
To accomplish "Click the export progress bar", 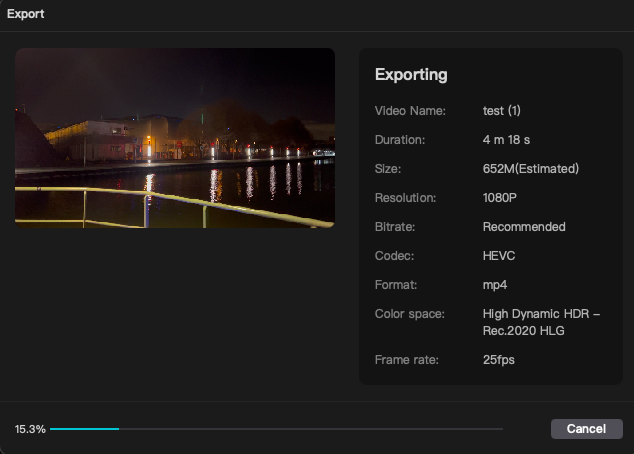I will click(276, 429).
